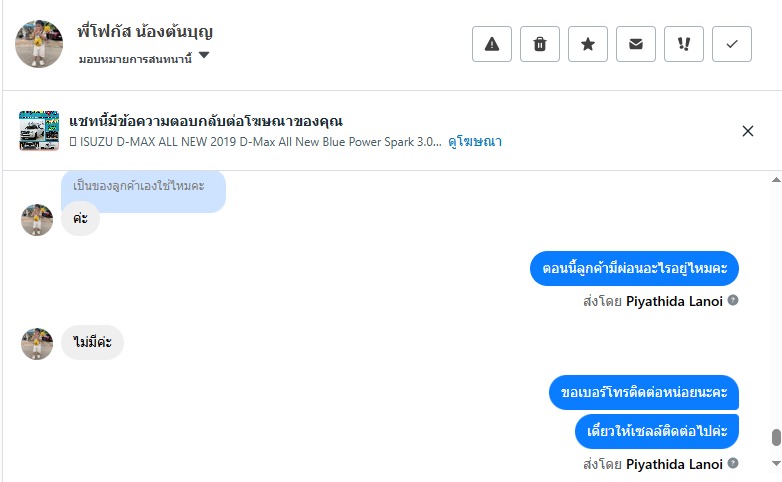
Task: Star this conversation as follow-up
Action: coord(588,44)
